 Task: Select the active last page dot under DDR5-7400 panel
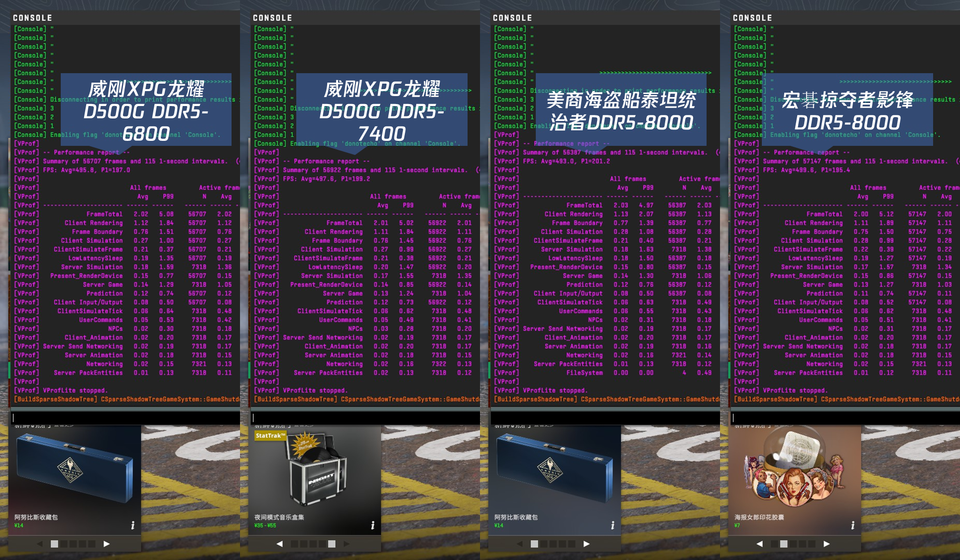point(332,544)
